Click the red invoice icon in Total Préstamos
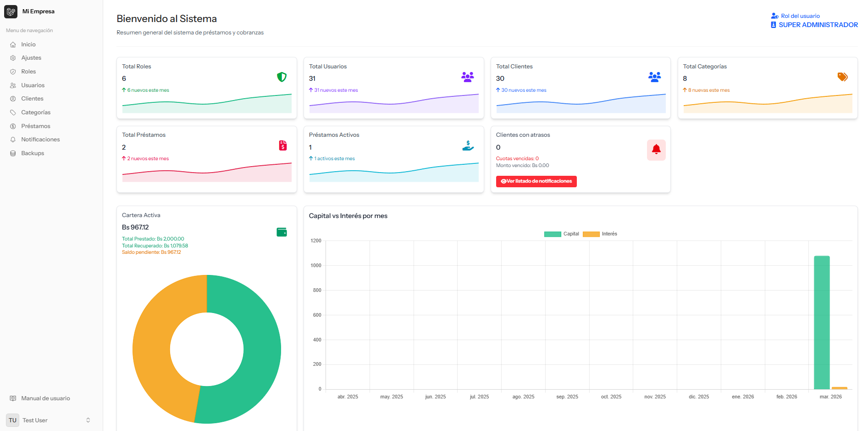The height and width of the screenshot is (431, 868). [283, 146]
